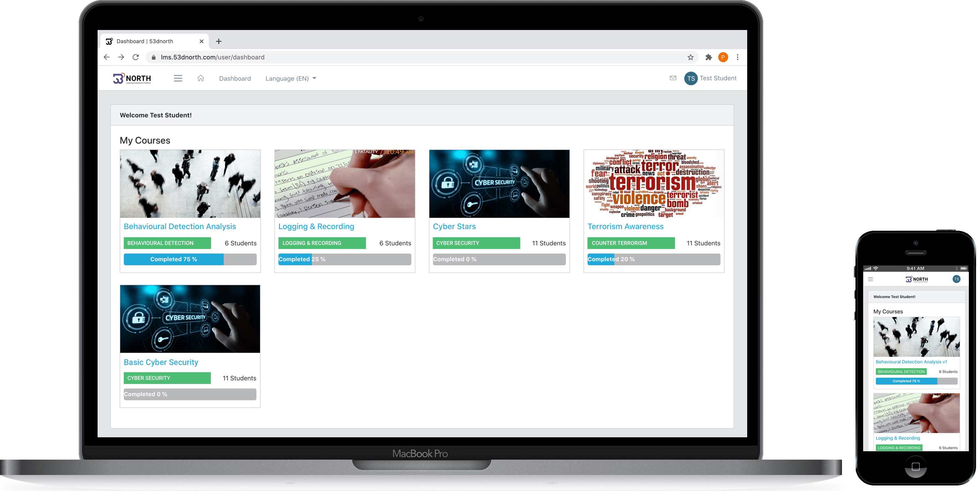Click Basic Cyber Security Completed 0 % bar
This screenshot has height=491, width=980.
pos(190,394)
